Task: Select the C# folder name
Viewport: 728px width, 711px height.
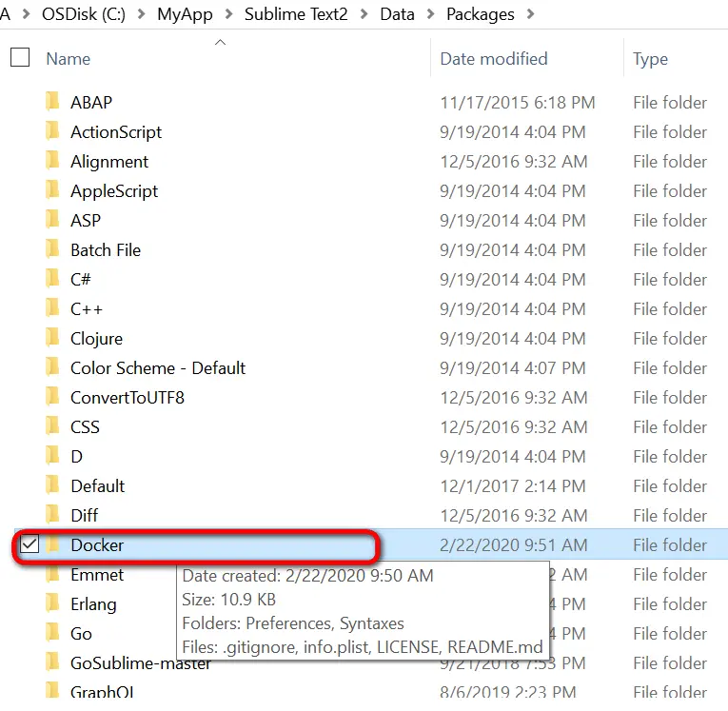Action: [x=80, y=279]
